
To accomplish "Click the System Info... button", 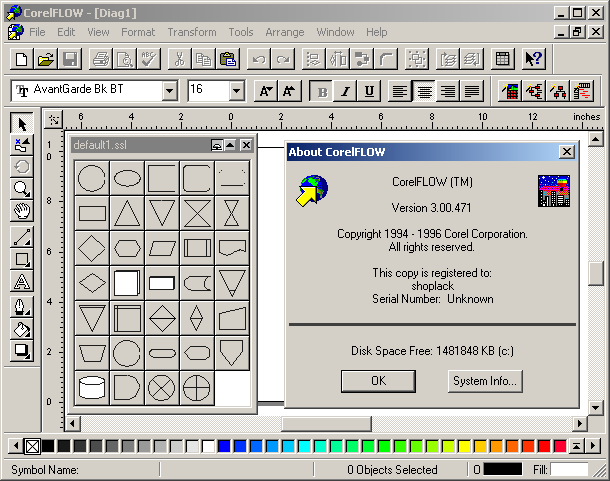I will tap(485, 381).
